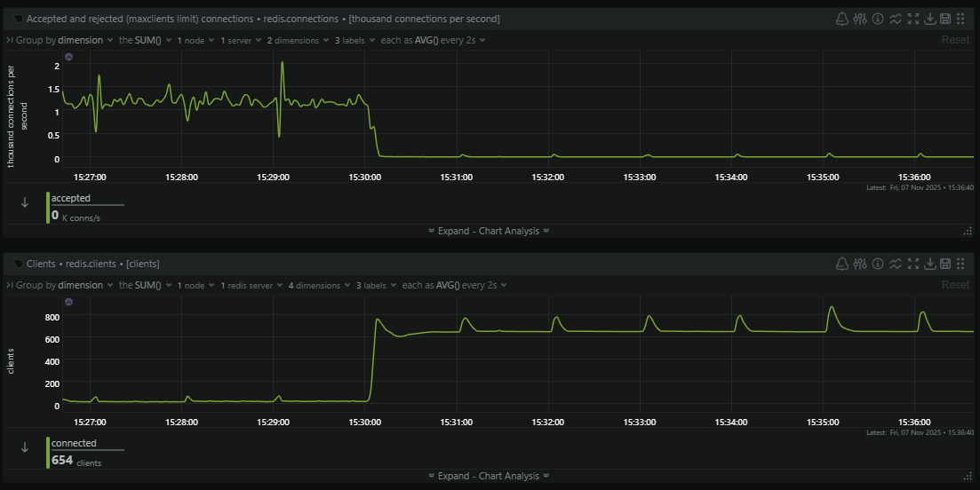
Task: Click Latest timestamp under connections chart
Action: pos(920,187)
